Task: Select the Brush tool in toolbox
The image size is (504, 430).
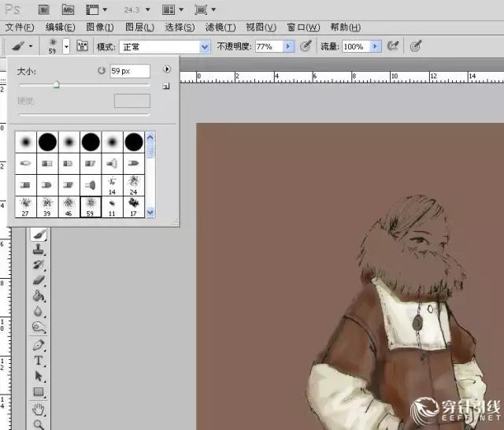Action: pos(39,234)
